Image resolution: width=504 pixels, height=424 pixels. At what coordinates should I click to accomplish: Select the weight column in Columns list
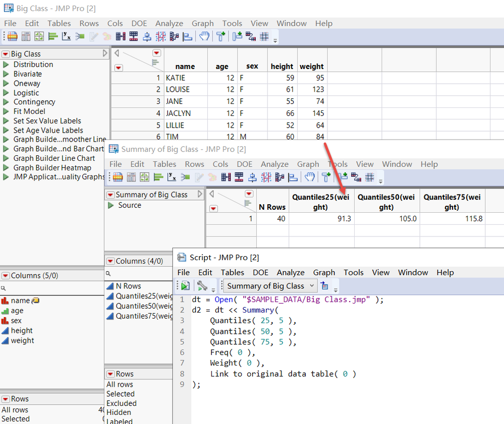coord(22,340)
